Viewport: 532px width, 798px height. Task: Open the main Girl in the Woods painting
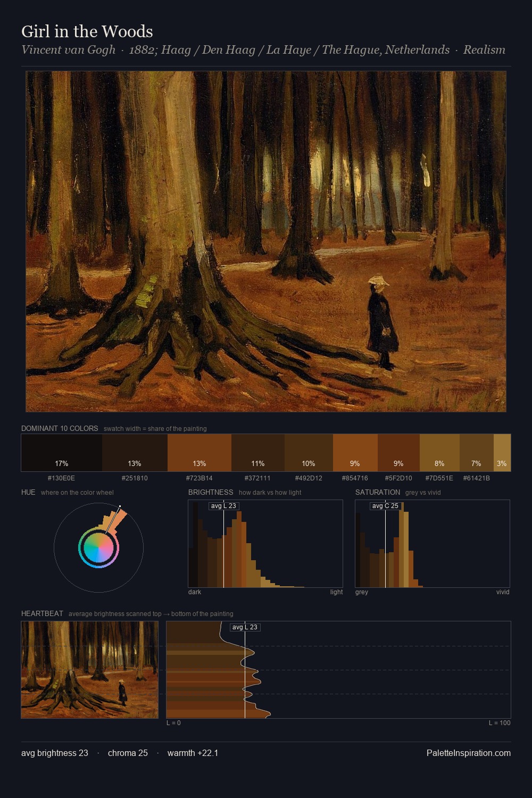pyautogui.click(x=266, y=242)
